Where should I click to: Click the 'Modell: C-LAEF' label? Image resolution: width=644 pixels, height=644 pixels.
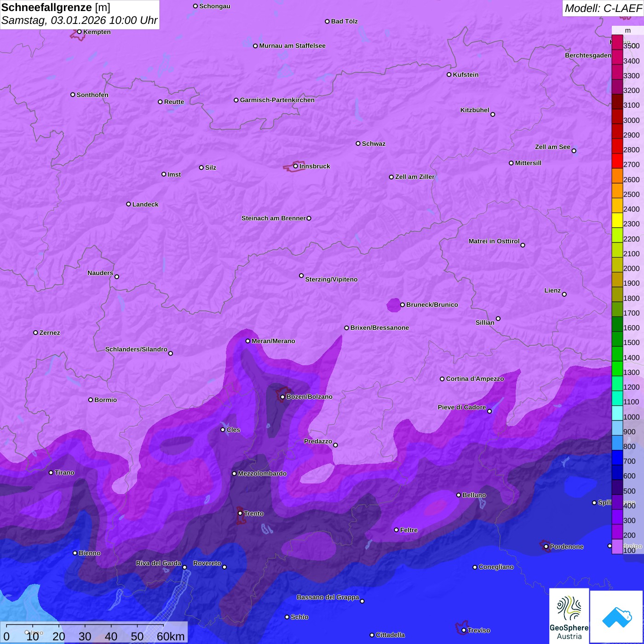pos(603,8)
